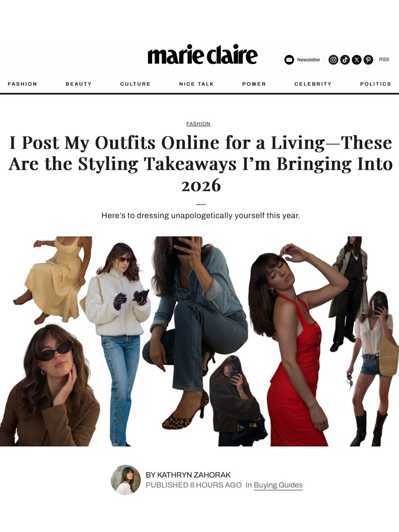Open the Fashion menu section
Viewport: 399px width, 532px height.
click(x=23, y=84)
